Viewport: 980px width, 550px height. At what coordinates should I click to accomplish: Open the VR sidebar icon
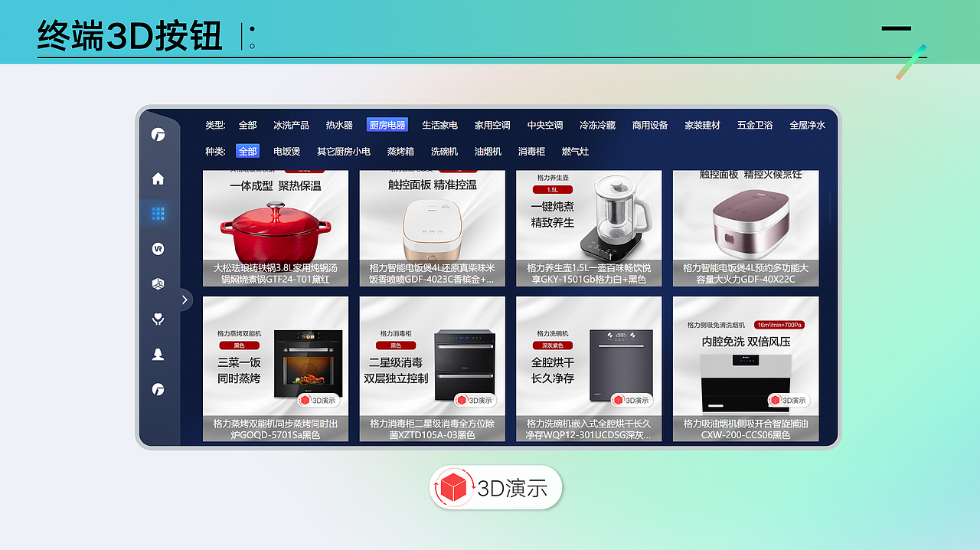[x=158, y=248]
